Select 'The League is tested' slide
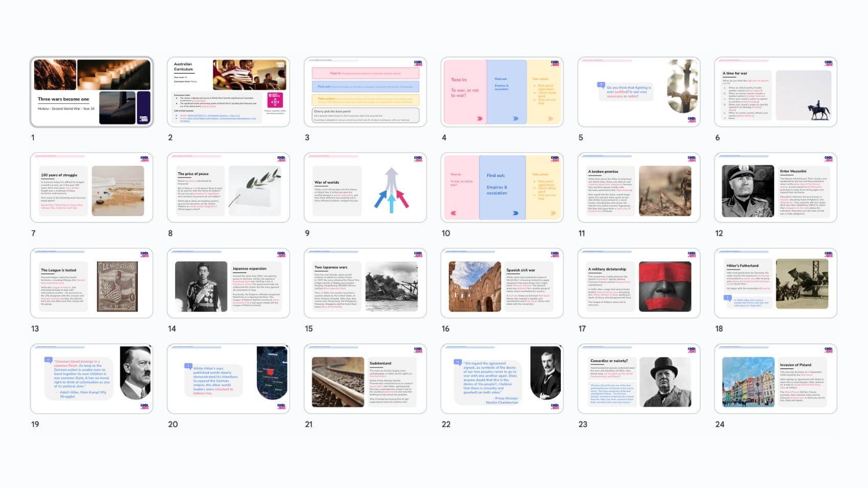868x488 pixels. pyautogui.click(x=92, y=283)
